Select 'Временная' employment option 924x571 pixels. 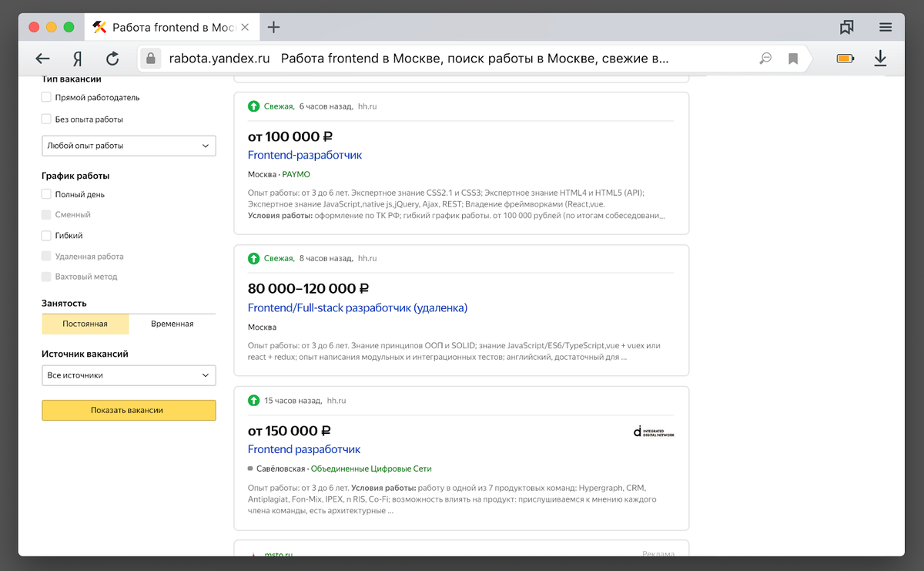(172, 324)
